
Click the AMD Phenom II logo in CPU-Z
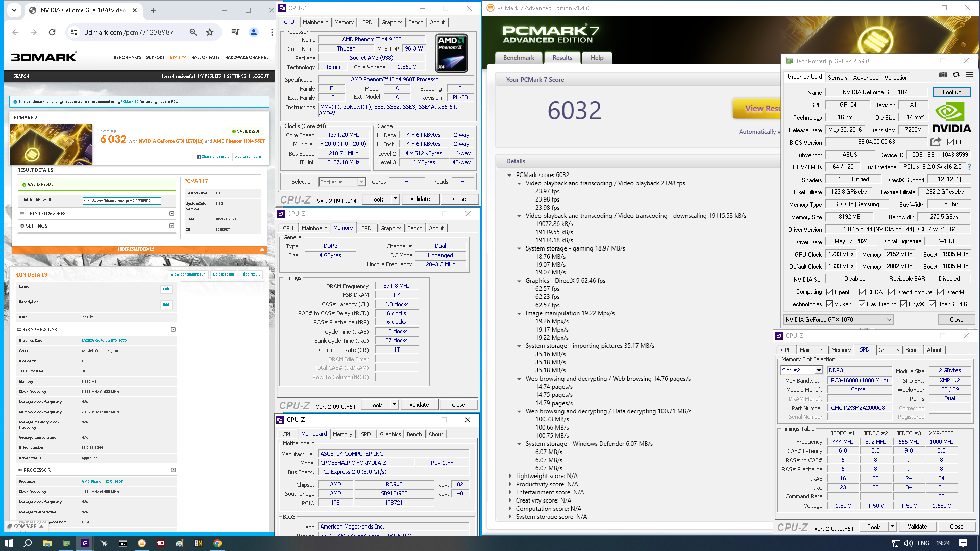pyautogui.click(x=451, y=54)
